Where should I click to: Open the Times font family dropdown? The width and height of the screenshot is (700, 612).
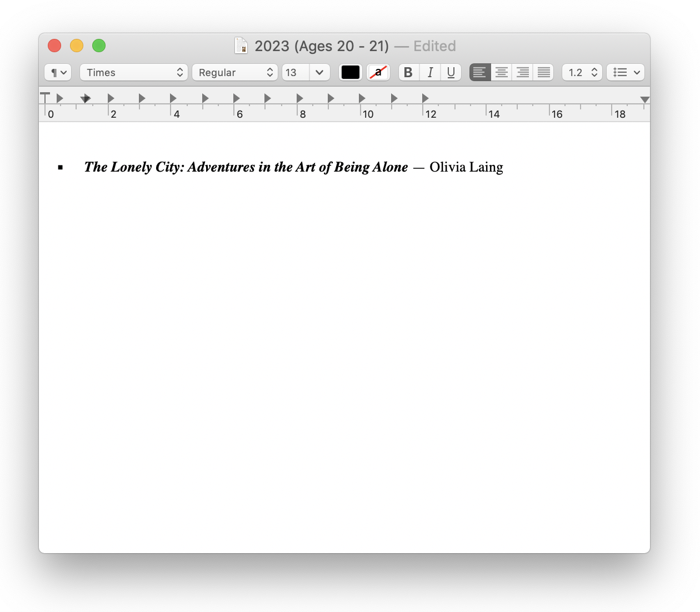(x=134, y=73)
